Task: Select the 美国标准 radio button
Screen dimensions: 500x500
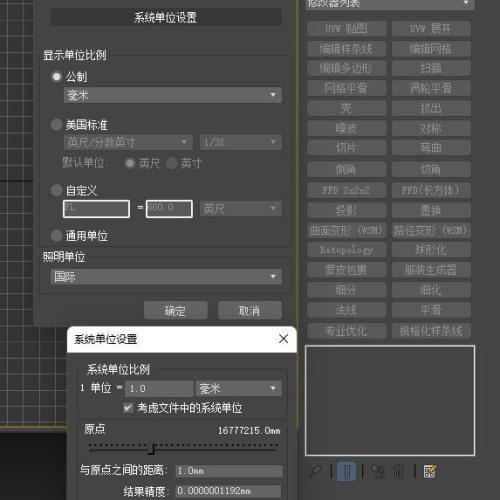Action: (56, 125)
